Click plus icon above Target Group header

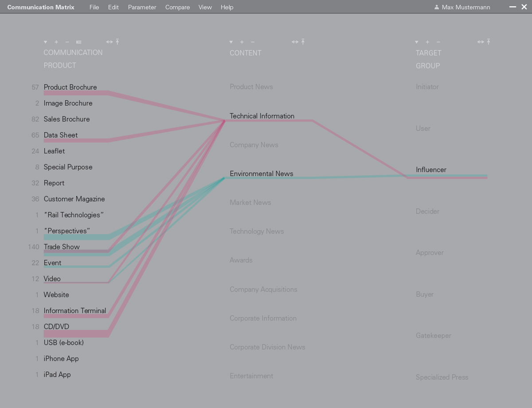click(x=427, y=42)
